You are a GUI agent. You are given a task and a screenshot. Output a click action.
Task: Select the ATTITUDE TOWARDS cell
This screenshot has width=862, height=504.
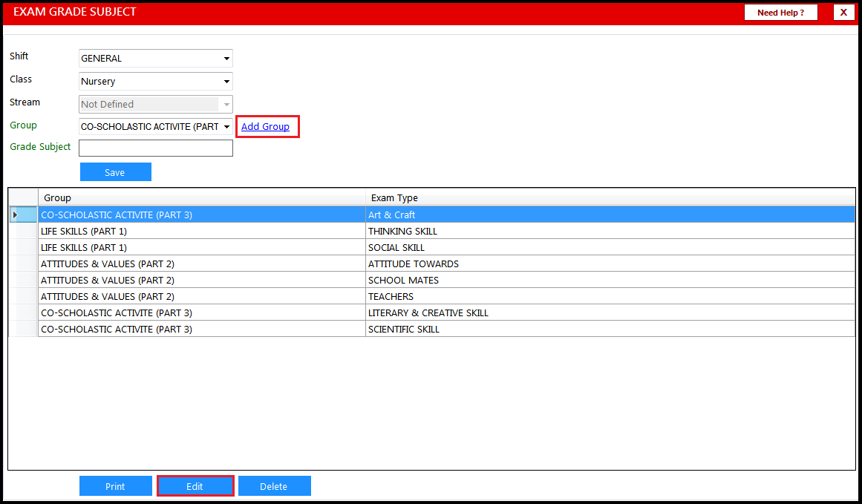point(610,264)
